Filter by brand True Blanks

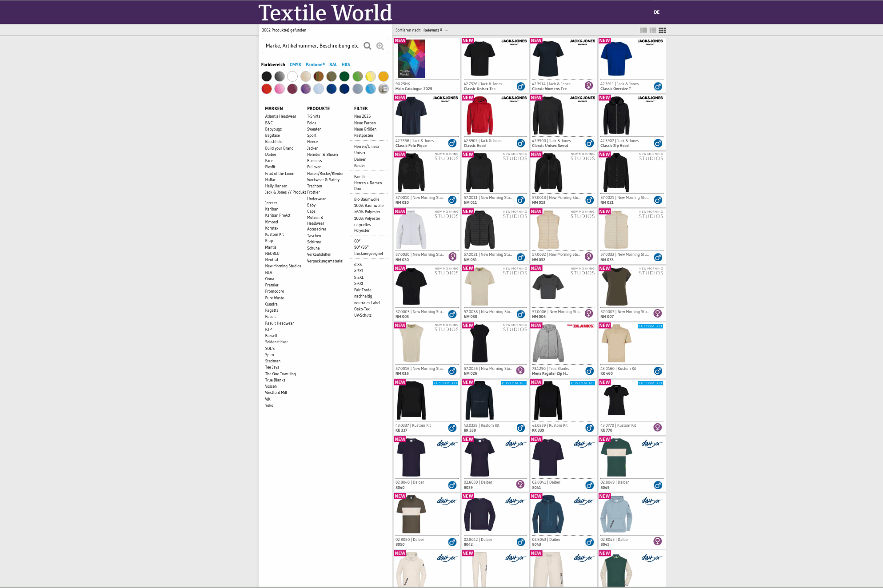click(x=275, y=380)
